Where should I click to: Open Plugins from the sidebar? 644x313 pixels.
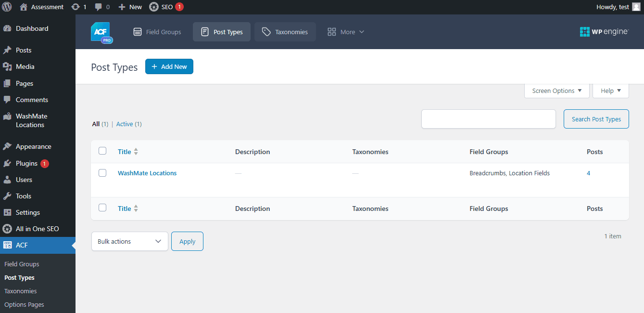(26, 163)
